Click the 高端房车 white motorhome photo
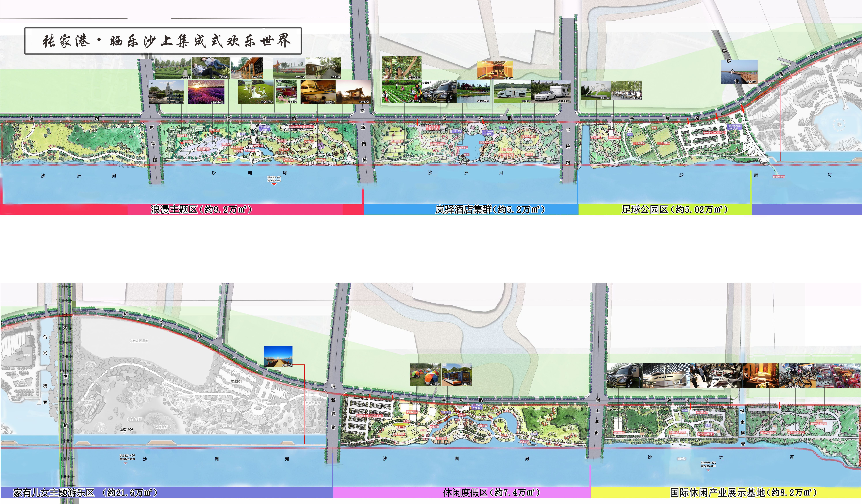862x504 pixels. coord(512,92)
